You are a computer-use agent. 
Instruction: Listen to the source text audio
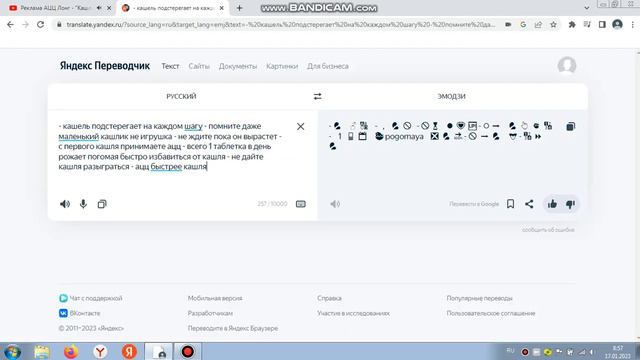pos(65,204)
